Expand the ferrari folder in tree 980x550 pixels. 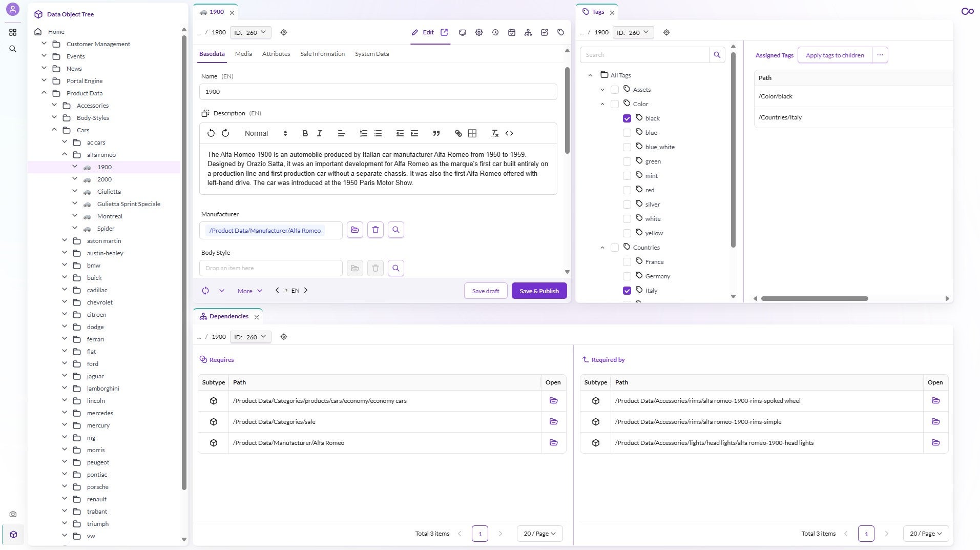pyautogui.click(x=65, y=339)
